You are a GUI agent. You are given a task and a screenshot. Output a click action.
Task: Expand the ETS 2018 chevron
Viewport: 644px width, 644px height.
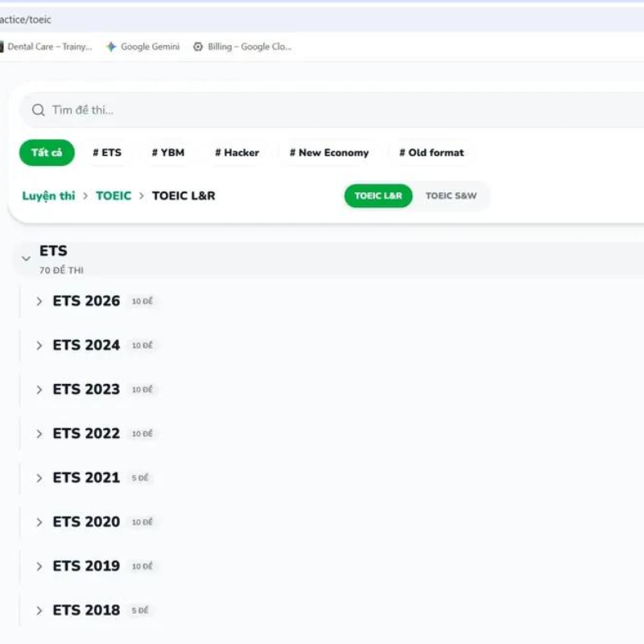click(39, 610)
